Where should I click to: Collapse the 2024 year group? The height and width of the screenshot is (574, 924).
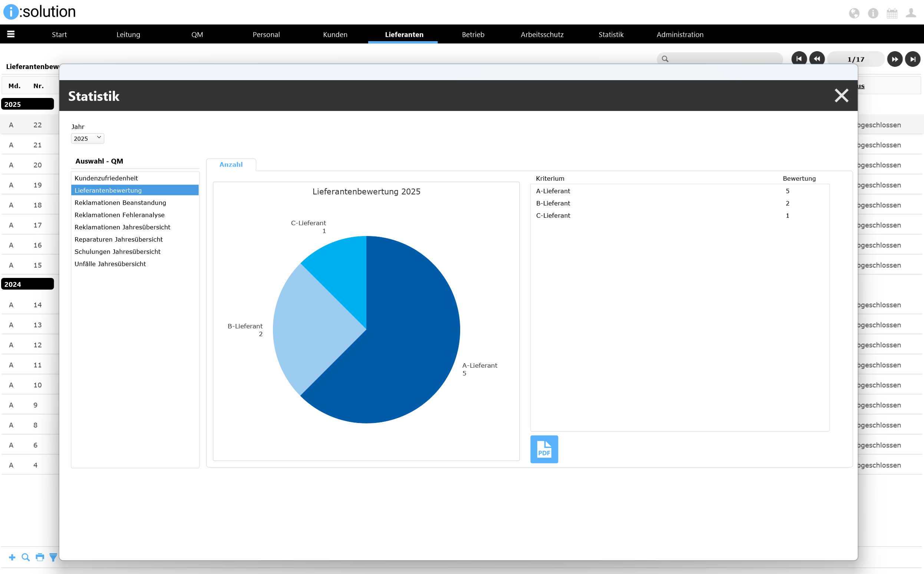[27, 284]
